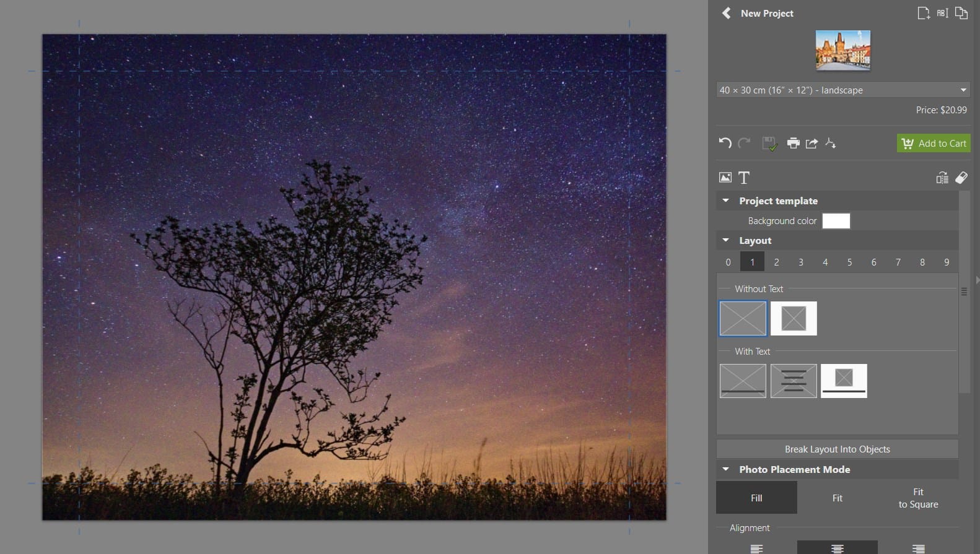This screenshot has height=554, width=980.
Task: Undo the last action
Action: 725,143
